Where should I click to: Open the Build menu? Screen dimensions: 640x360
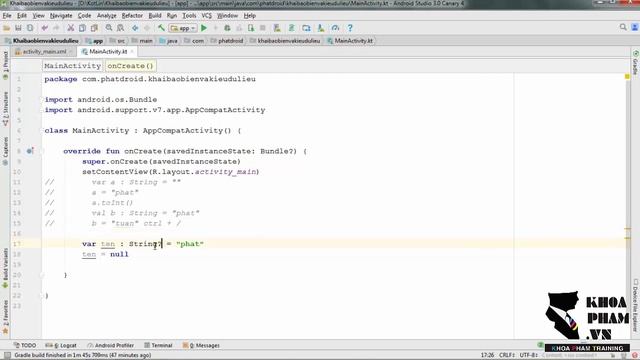click(x=155, y=16)
